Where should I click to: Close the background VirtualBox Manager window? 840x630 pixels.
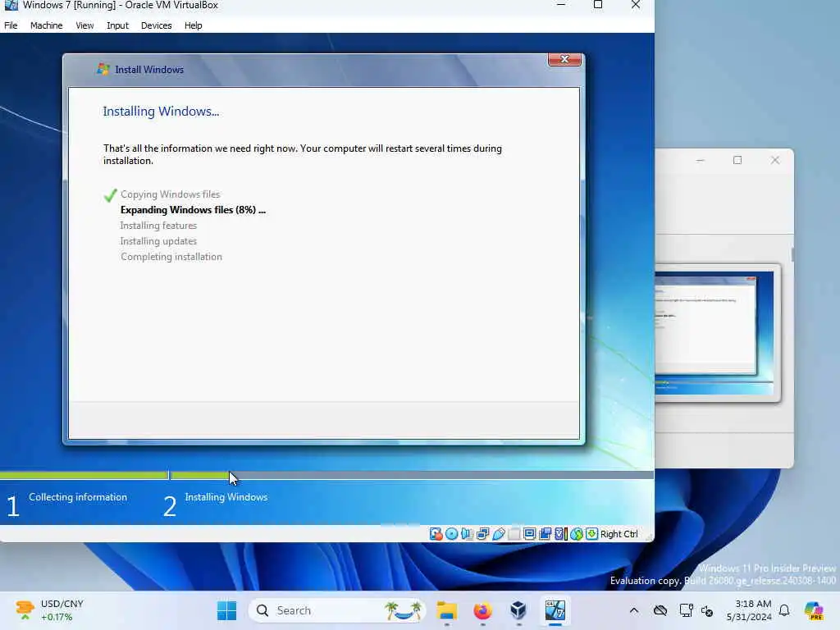tap(775, 160)
